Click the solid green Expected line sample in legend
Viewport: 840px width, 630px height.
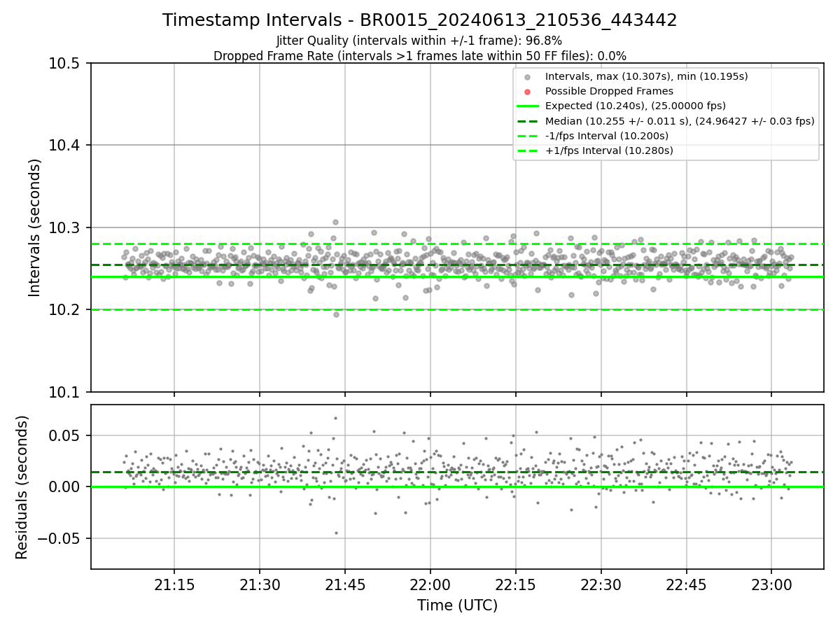click(x=528, y=106)
